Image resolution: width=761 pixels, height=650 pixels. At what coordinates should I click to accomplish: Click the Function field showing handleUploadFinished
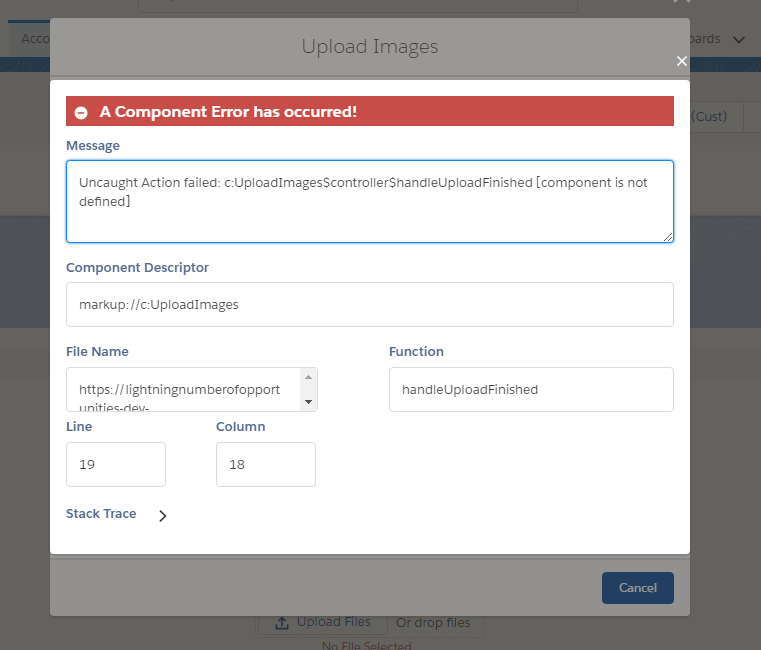coord(530,389)
